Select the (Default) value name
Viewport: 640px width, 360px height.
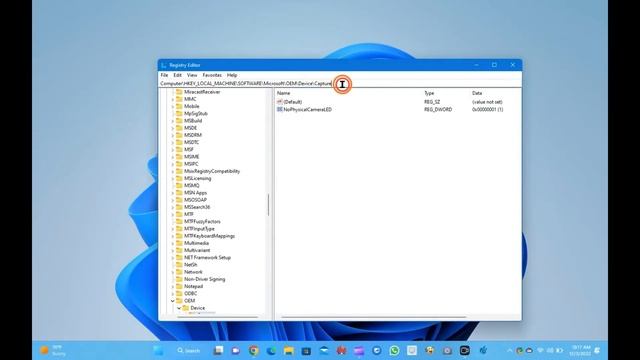[293, 102]
